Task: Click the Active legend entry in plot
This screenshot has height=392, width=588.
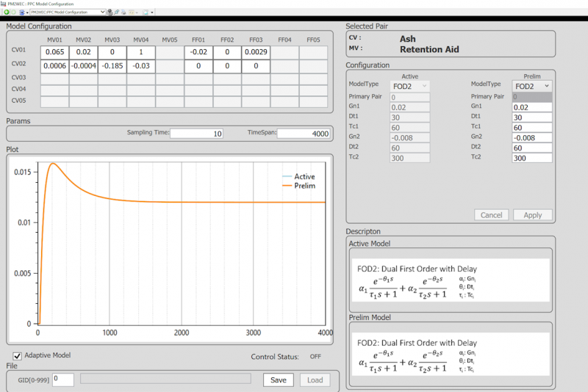Action: (298, 176)
